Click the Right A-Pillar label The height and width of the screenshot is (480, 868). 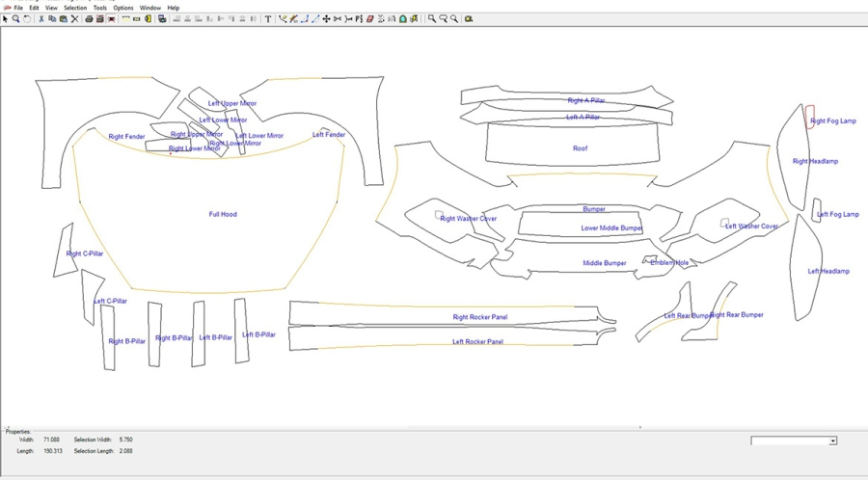tap(586, 100)
